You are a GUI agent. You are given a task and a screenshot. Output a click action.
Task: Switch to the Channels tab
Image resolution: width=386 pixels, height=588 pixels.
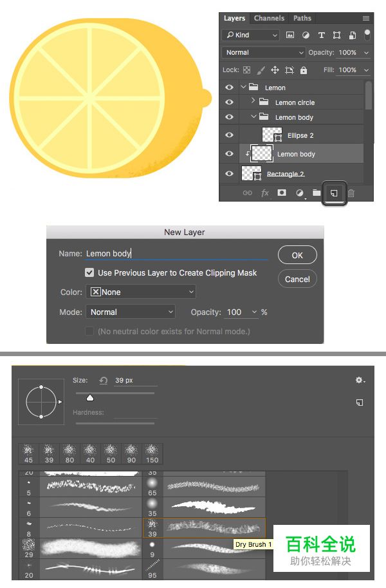pyautogui.click(x=269, y=19)
